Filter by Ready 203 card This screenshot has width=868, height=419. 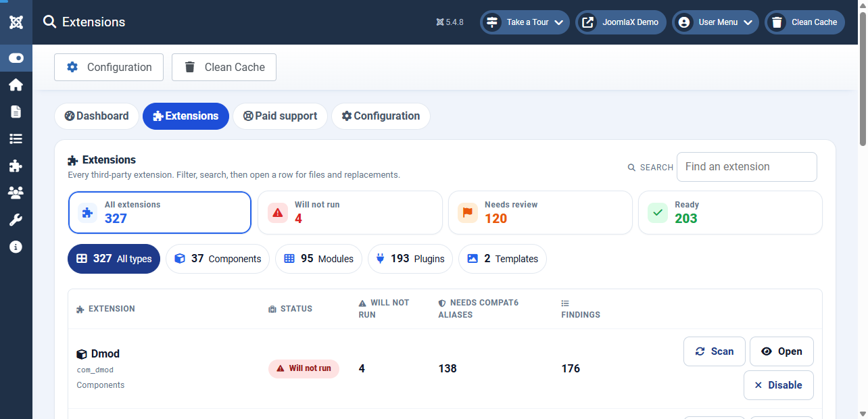pyautogui.click(x=730, y=212)
